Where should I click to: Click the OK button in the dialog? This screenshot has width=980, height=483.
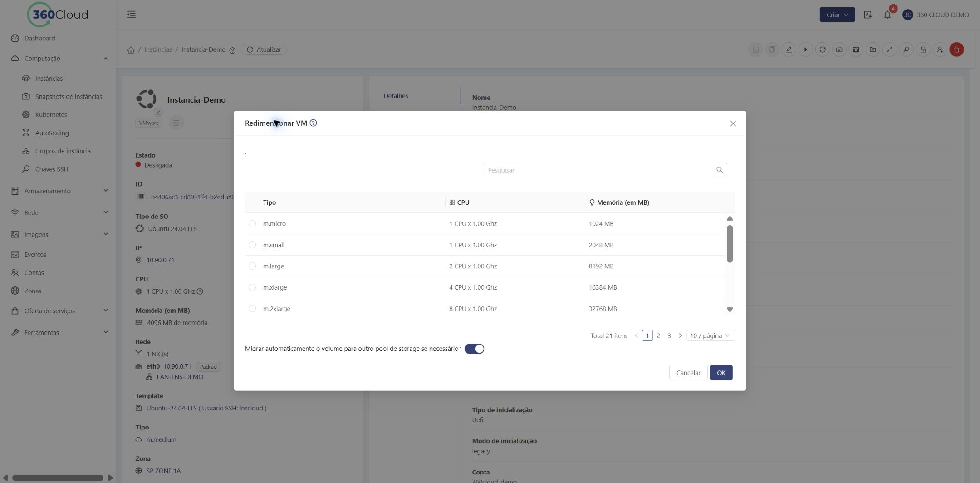coord(721,373)
